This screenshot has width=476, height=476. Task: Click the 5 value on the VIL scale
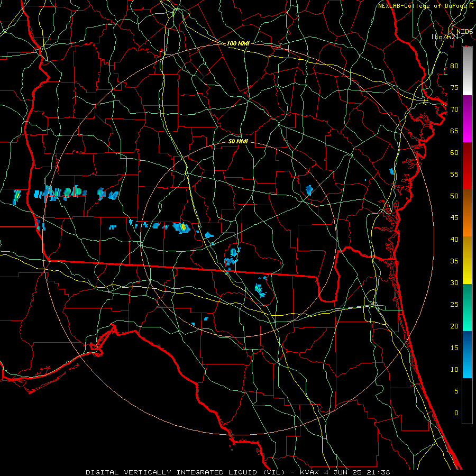[x=456, y=391]
